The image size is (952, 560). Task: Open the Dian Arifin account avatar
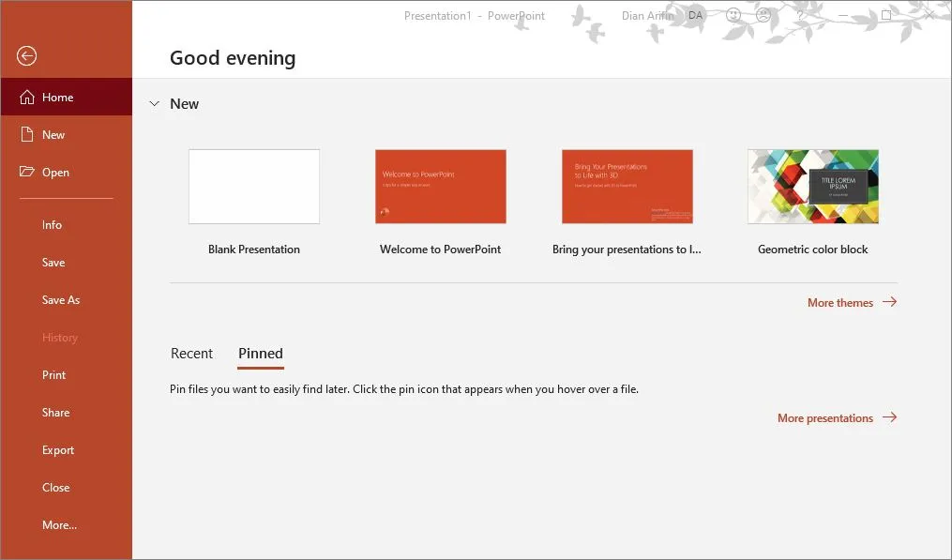click(x=695, y=15)
